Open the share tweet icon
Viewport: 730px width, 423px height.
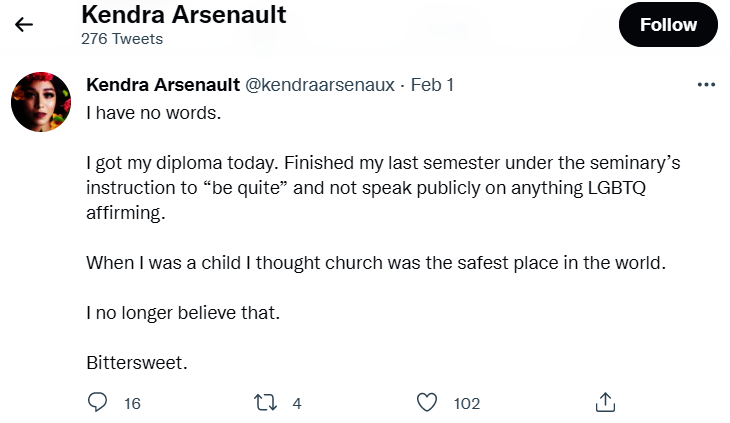604,403
